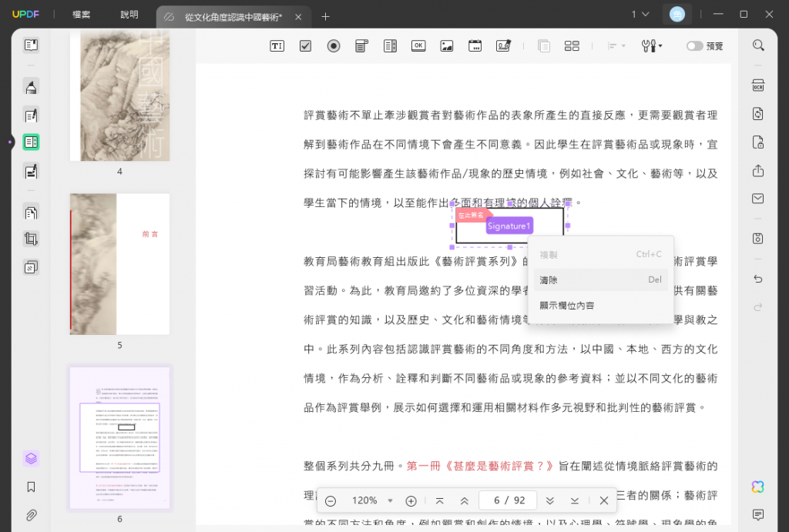Viewport: 789px width, 532px height.
Task: Open the Layers panel
Action: point(31,459)
